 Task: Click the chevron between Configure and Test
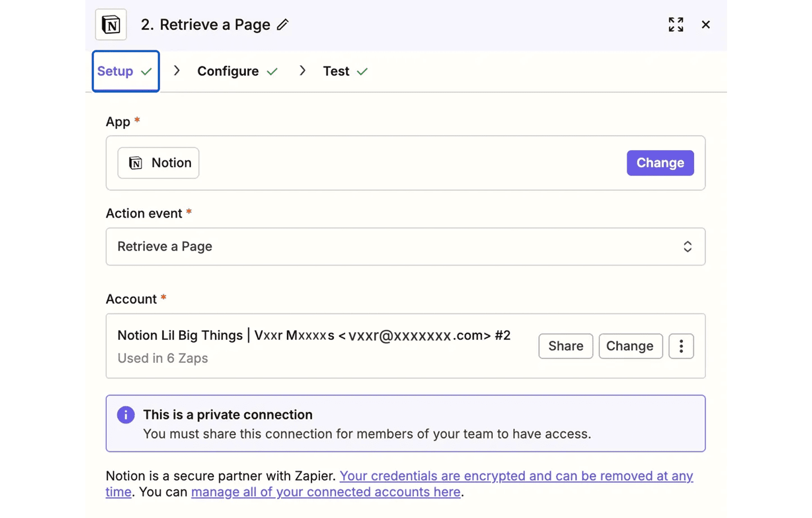(302, 71)
